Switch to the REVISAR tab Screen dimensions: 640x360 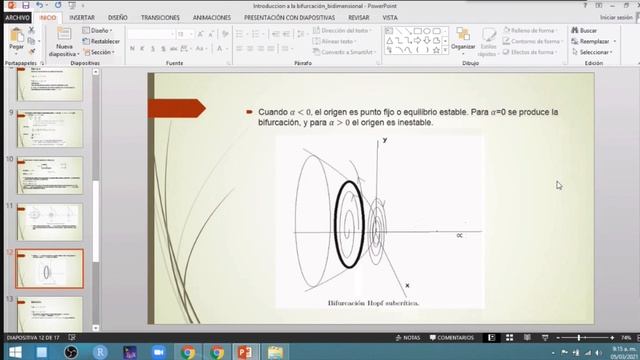point(358,18)
